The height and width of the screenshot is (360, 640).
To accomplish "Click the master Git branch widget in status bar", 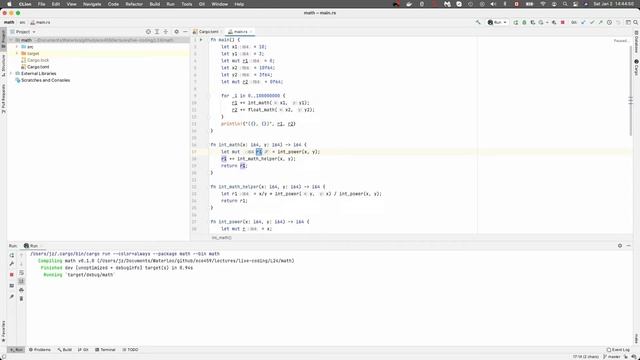I will tap(611, 357).
